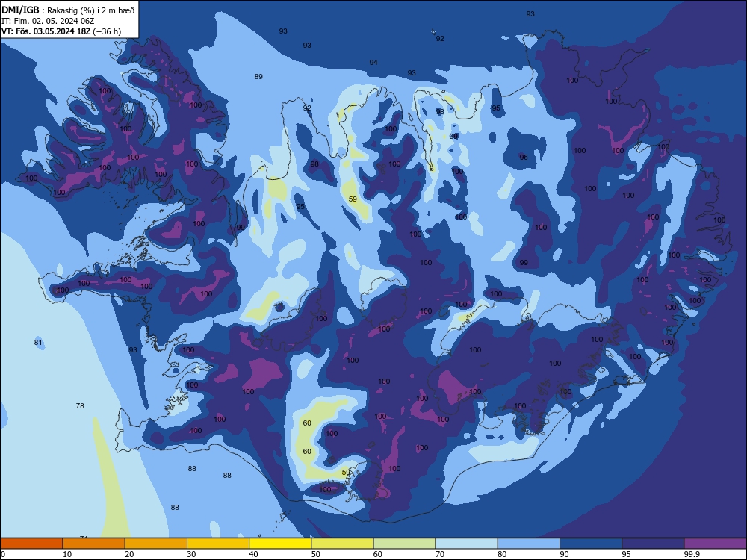
Task: Click the title 'DMI/IGB : Rakastig (%) í 2 m hæð'
Action: [68, 10]
